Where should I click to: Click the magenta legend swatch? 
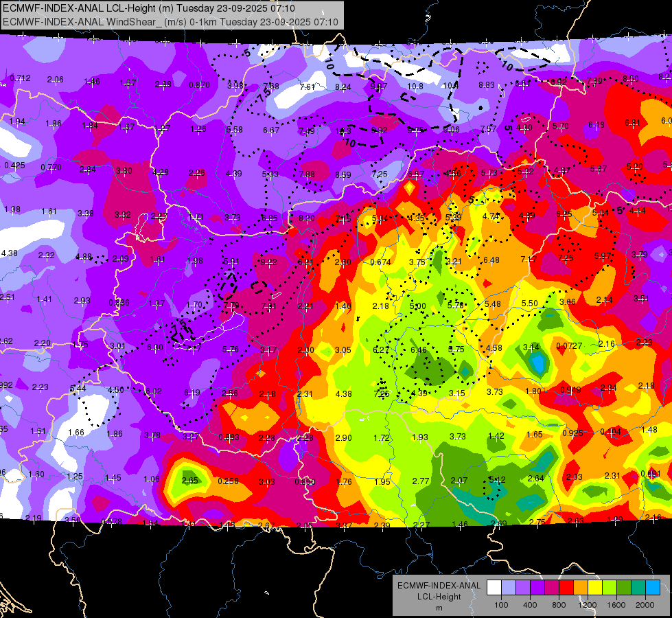(x=552, y=588)
